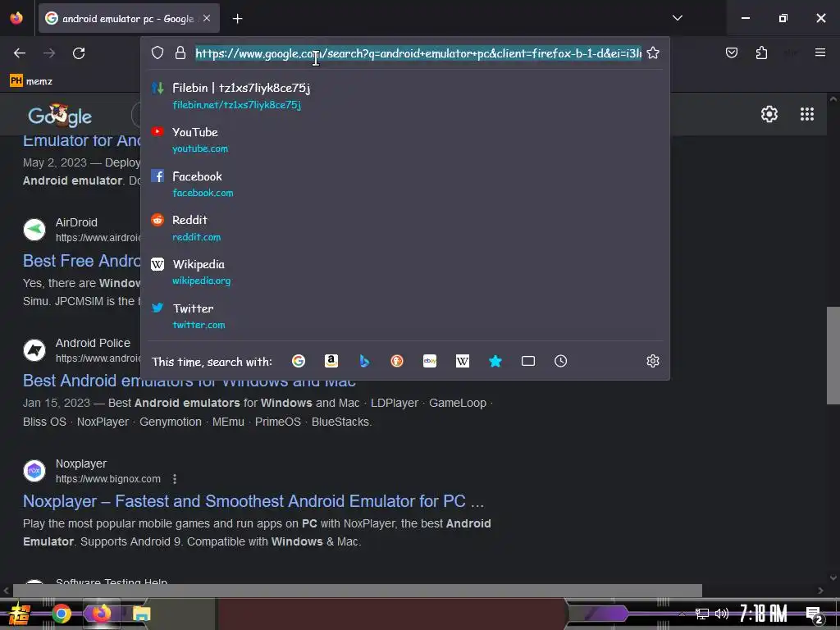Bookmark this page with star icon

652,52
